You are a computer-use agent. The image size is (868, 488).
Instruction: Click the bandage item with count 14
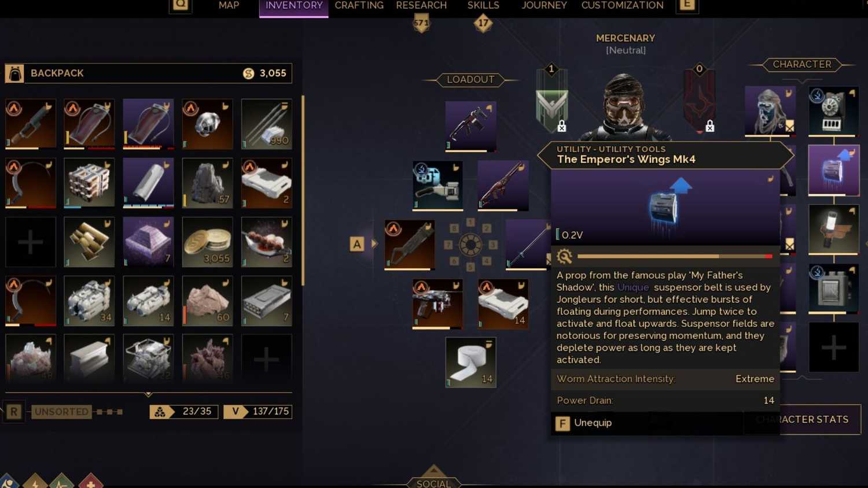(x=470, y=362)
